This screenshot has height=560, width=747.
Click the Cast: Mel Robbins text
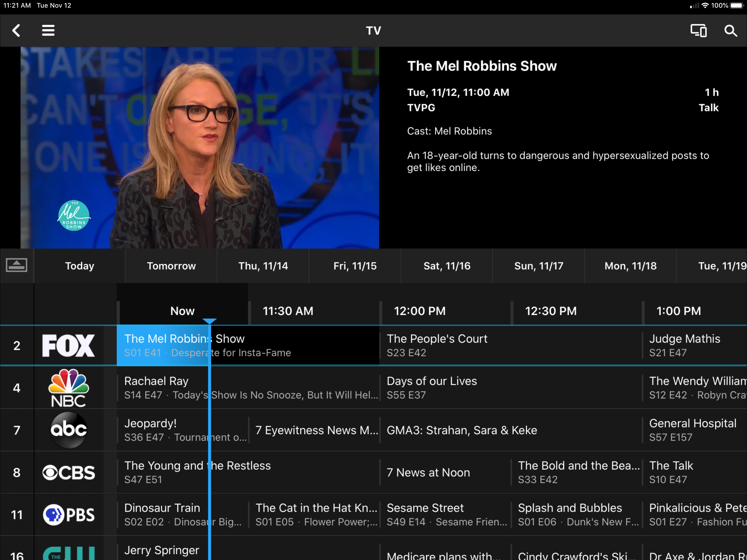tap(450, 131)
